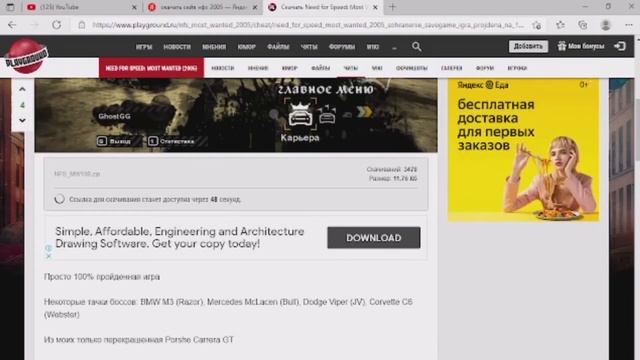Click the game main menu screenshot image

coord(236,116)
